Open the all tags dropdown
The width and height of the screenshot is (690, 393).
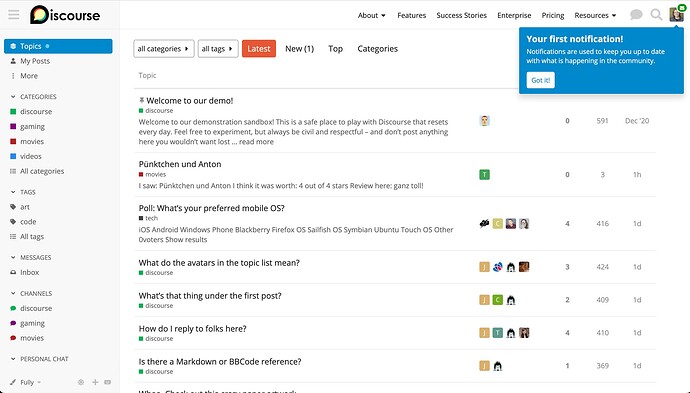point(218,49)
